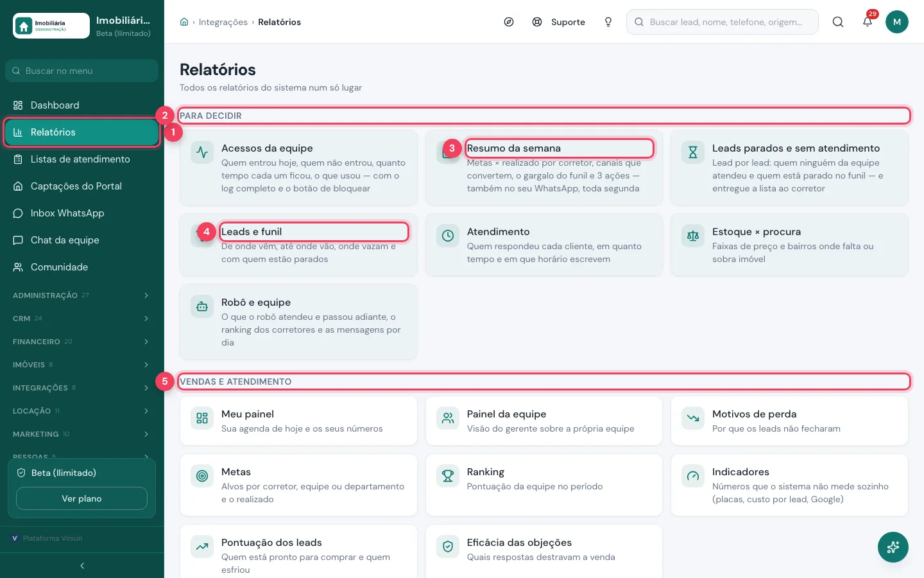Open Suporte in top bar
This screenshot has height=578, width=924.
point(559,22)
